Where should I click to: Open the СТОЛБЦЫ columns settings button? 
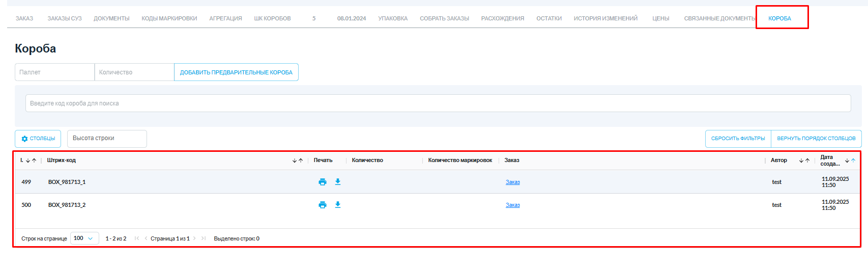click(x=38, y=139)
